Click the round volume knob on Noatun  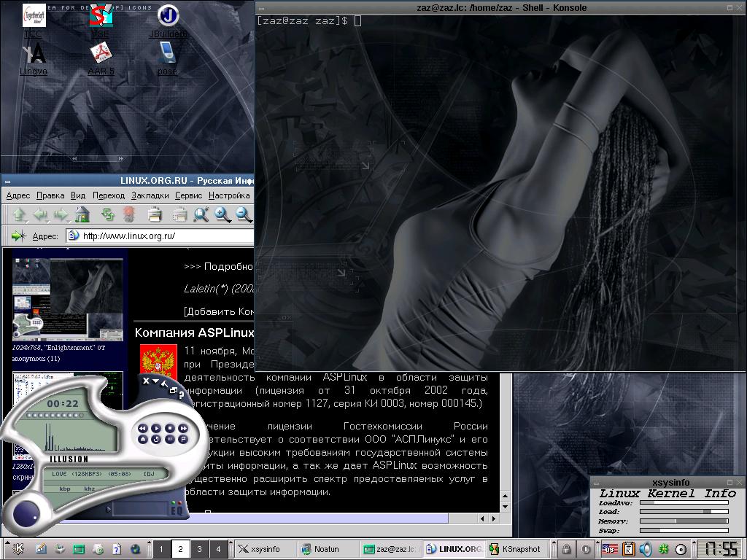27,514
